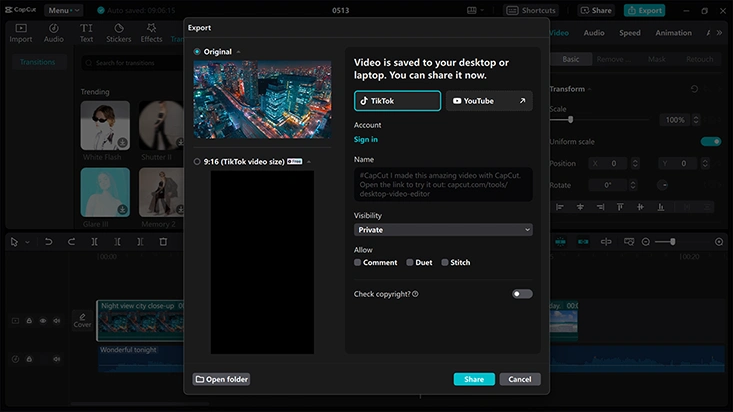The image size is (733, 412).
Task: Enable the Comment checkbox
Action: tap(358, 263)
